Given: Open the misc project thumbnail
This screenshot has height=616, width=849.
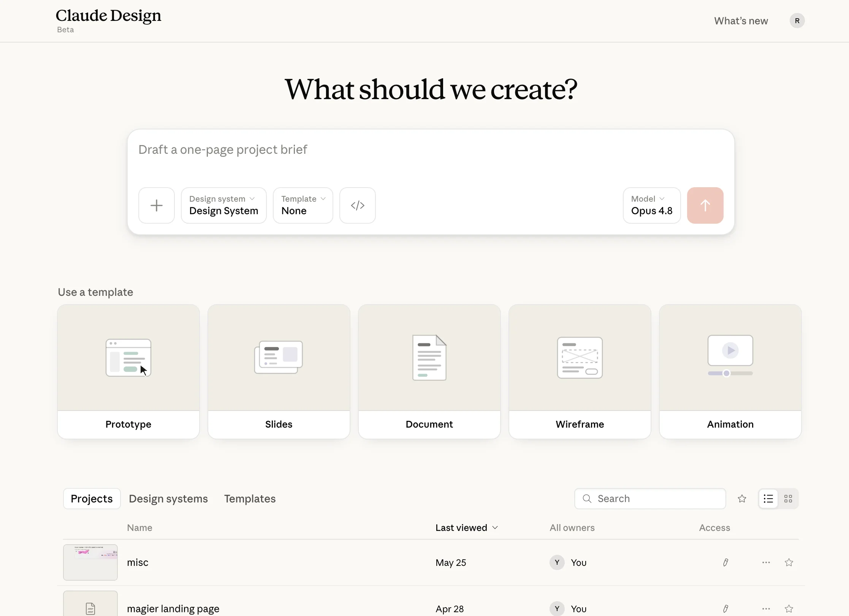Looking at the screenshot, I should click(x=90, y=562).
